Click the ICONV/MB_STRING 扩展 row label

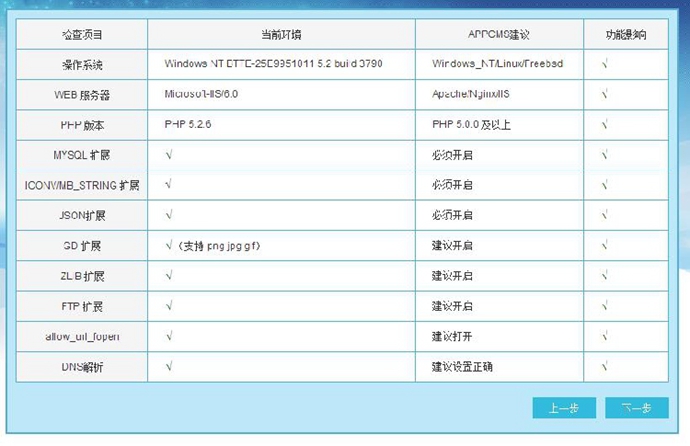click(x=82, y=185)
